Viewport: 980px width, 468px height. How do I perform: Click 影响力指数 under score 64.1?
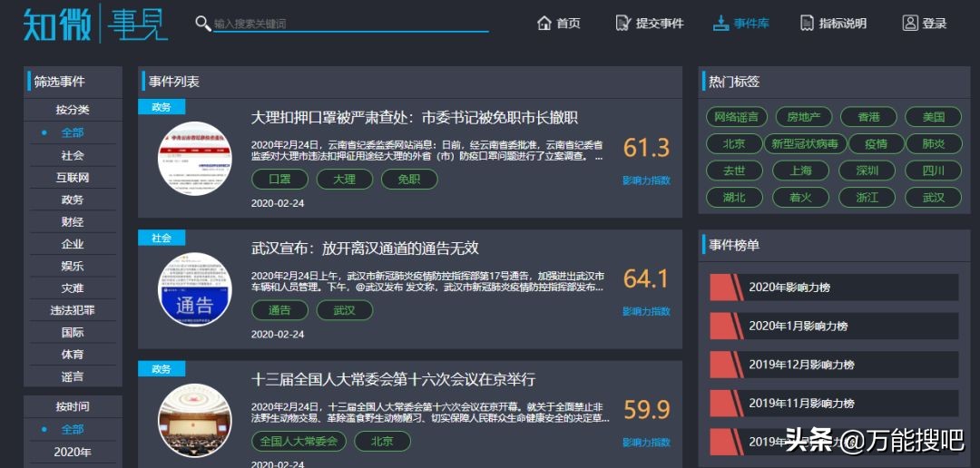(x=646, y=311)
